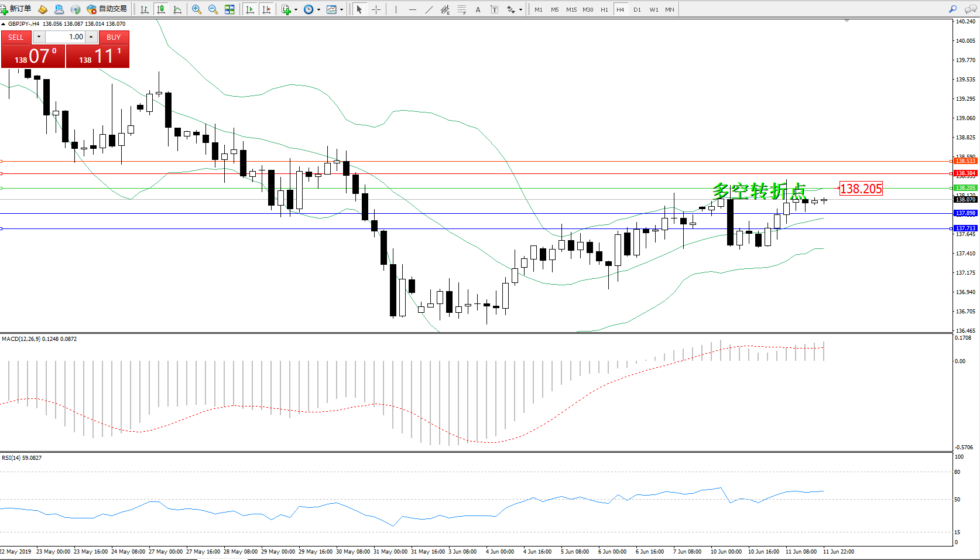This screenshot has width=980, height=560.
Task: Open the search magnifier in toolbar
Action: coord(953,9)
